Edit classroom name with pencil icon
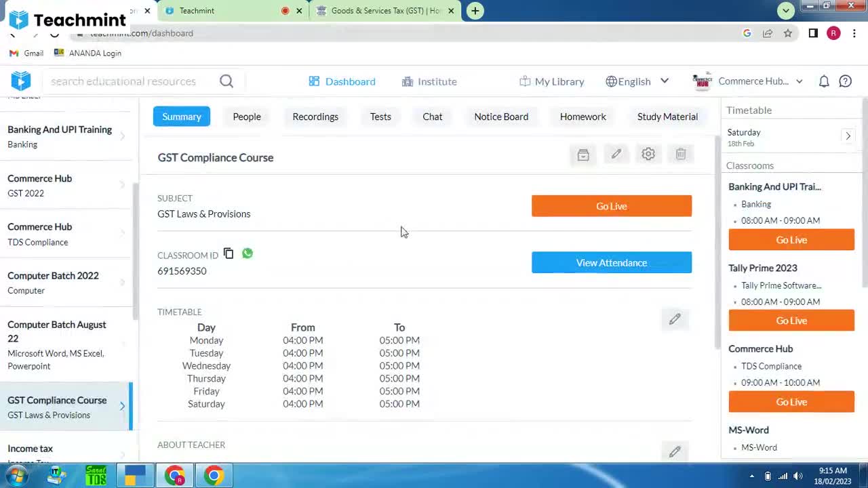868x488 pixels. click(x=616, y=155)
